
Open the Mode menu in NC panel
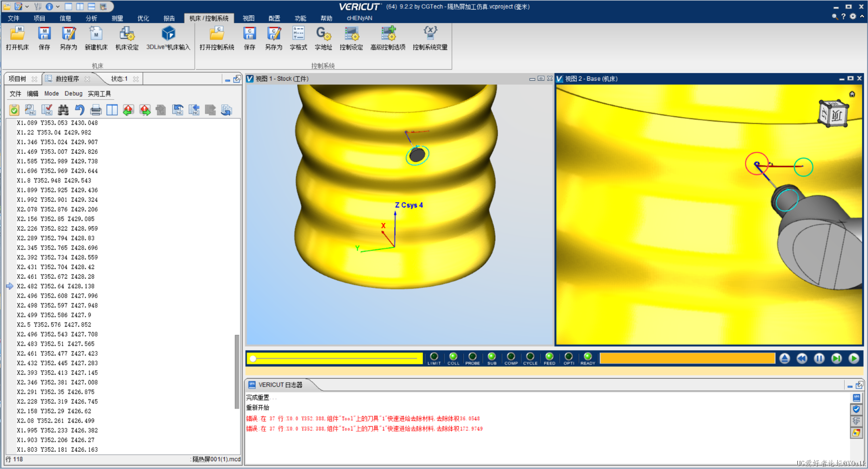point(51,94)
